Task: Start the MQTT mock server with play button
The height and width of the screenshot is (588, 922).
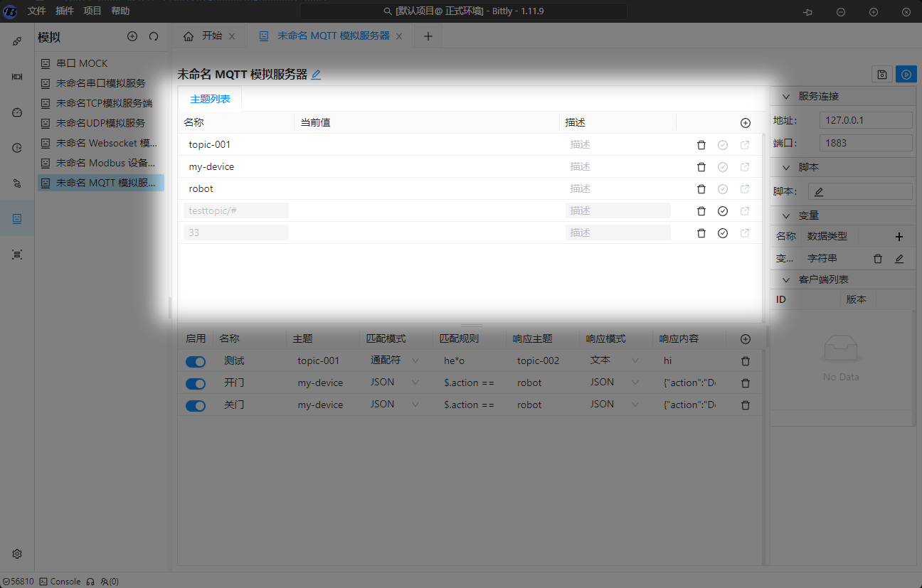Action: click(906, 75)
